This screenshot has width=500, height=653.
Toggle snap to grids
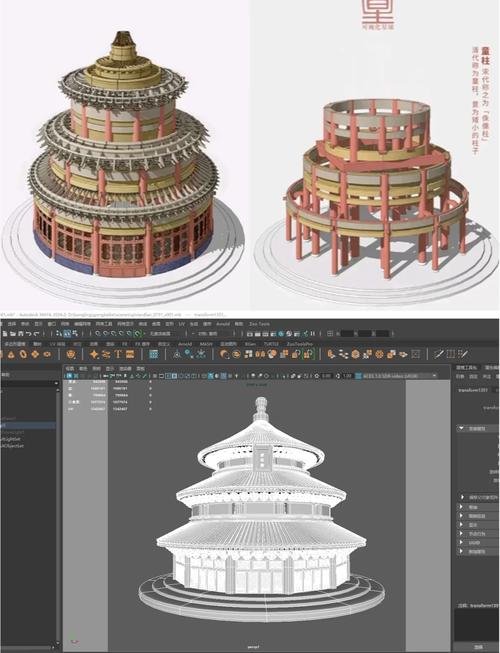point(98,334)
